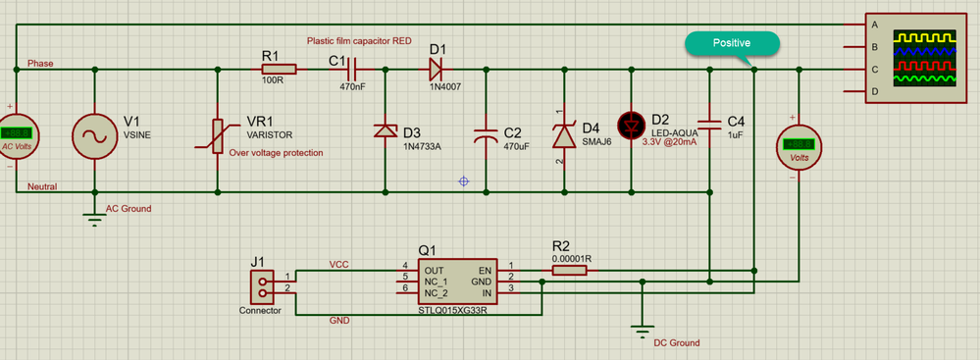
Task: Click the 'EN' pin label on Q1
Action: pyautogui.click(x=485, y=271)
